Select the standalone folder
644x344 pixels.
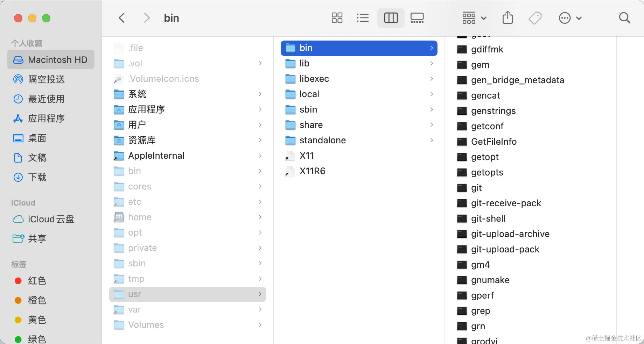point(359,140)
